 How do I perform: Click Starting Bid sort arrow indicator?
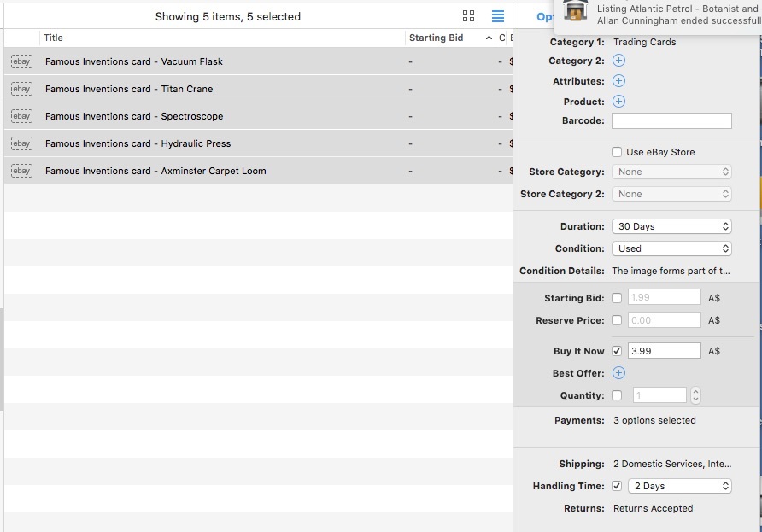pos(489,38)
